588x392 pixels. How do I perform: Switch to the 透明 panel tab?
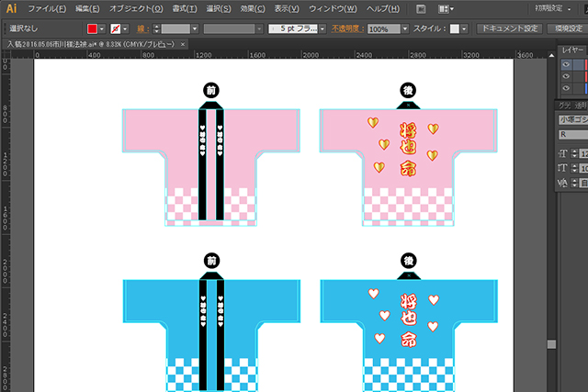tap(581, 106)
